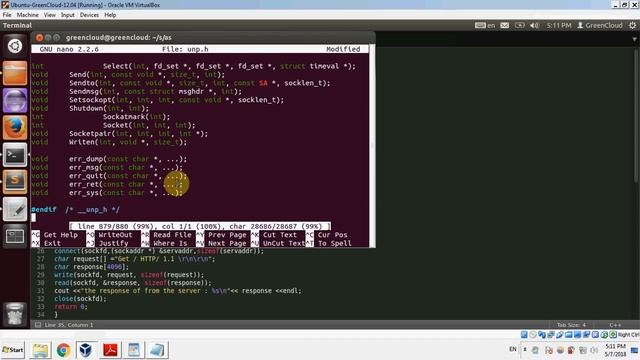This screenshot has height=360, width=640.
Task: Focus Terminal icon in launcher
Action: coord(15,155)
